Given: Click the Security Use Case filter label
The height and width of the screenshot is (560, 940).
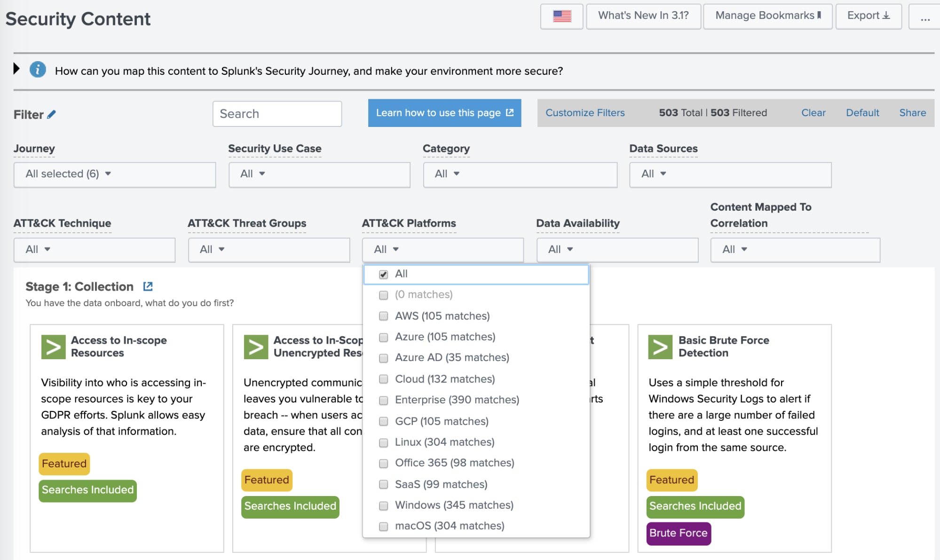Looking at the screenshot, I should 275,149.
